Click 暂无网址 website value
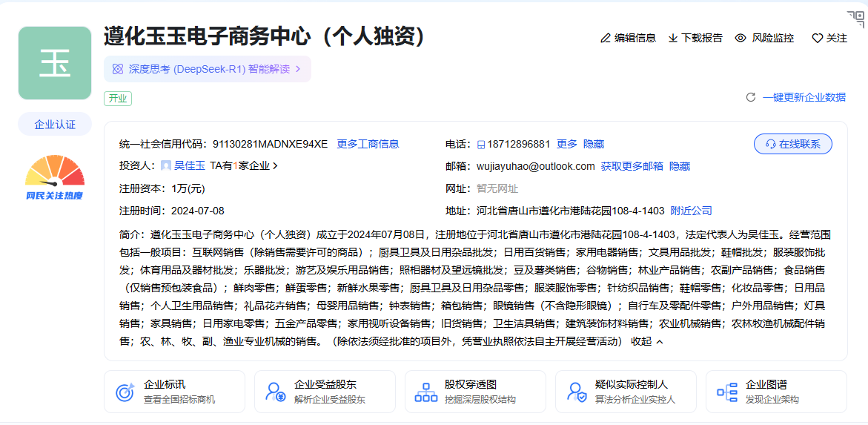 pos(497,188)
